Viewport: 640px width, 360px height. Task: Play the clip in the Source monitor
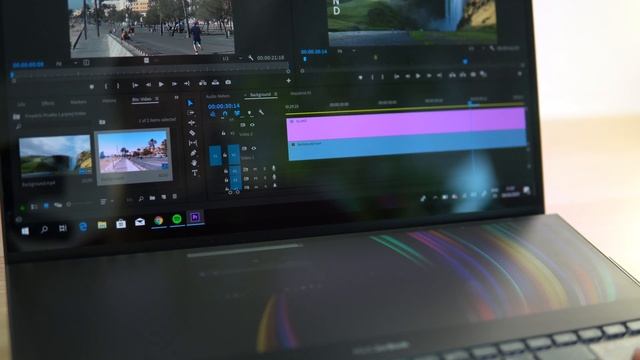161,84
